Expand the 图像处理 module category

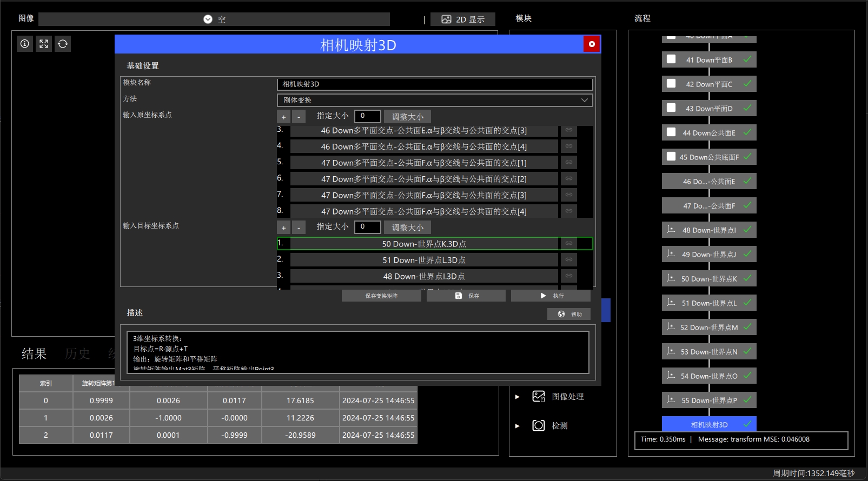coord(518,397)
